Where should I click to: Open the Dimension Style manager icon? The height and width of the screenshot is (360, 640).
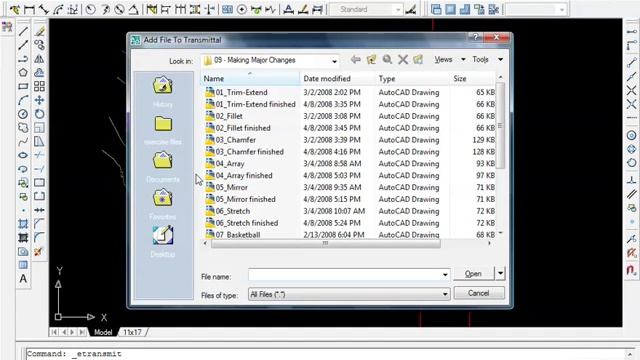[x=411, y=9]
